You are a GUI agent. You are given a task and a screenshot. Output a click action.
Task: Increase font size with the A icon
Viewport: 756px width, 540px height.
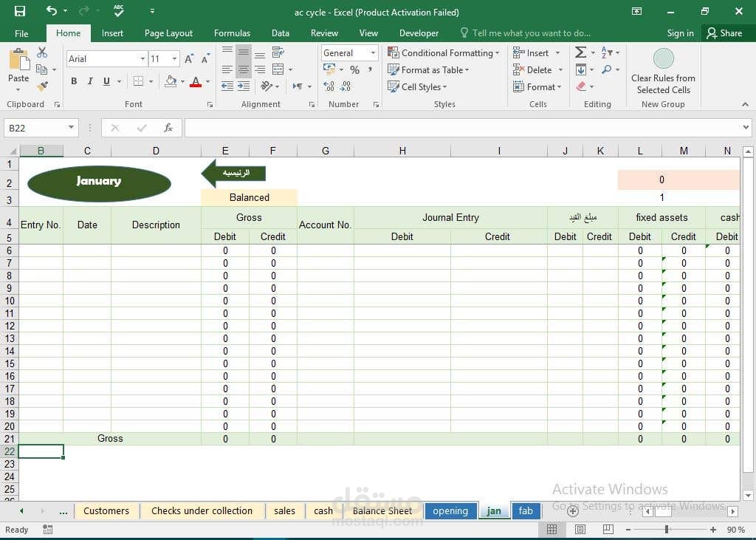190,59
